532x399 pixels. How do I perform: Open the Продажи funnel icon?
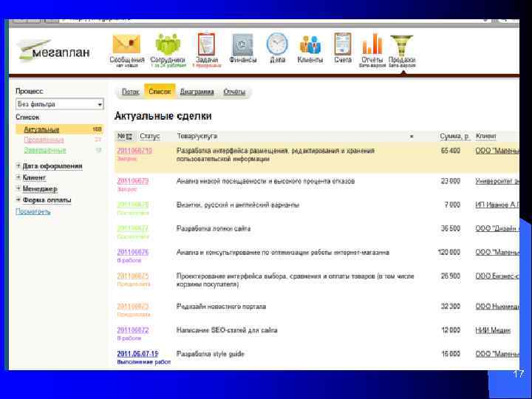(x=402, y=46)
